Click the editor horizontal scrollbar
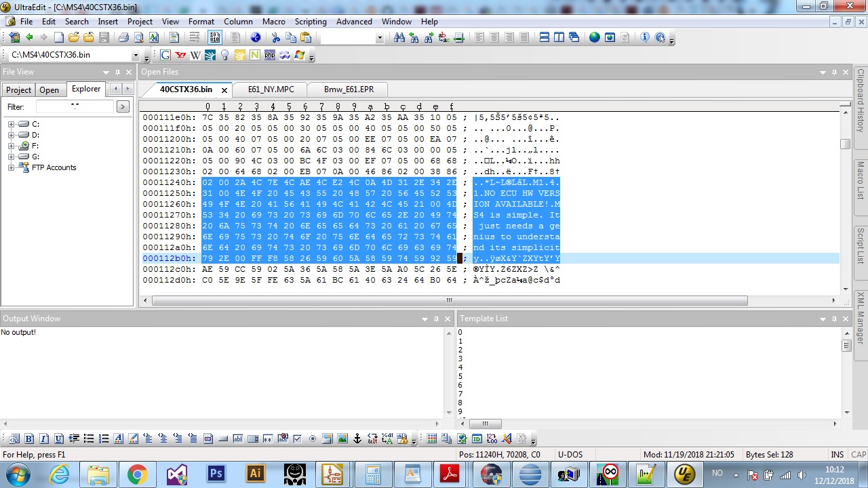 [450, 300]
